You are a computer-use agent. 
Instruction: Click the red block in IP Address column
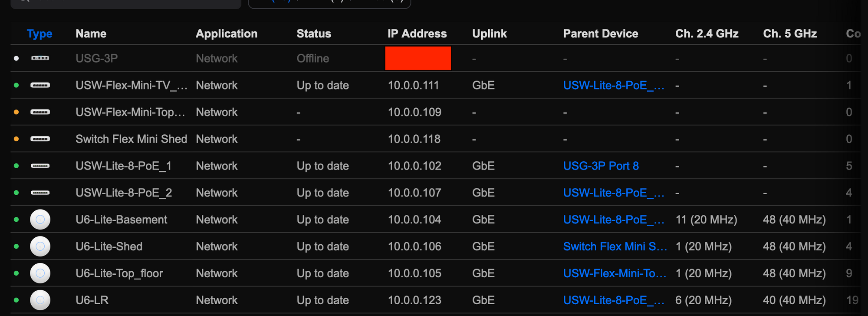pyautogui.click(x=418, y=58)
